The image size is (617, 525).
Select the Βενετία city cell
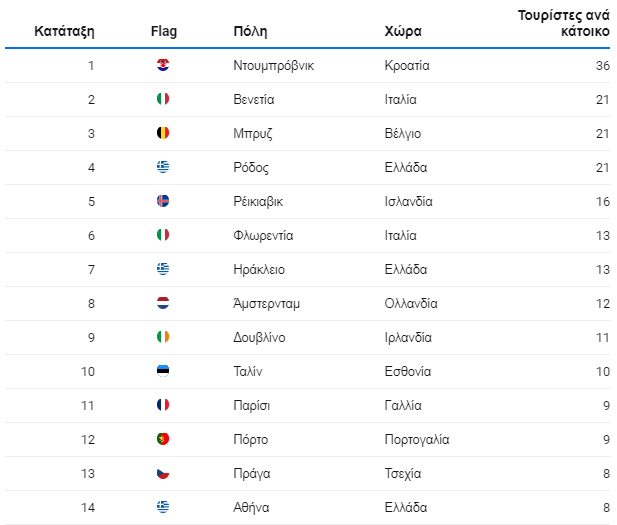[254, 99]
